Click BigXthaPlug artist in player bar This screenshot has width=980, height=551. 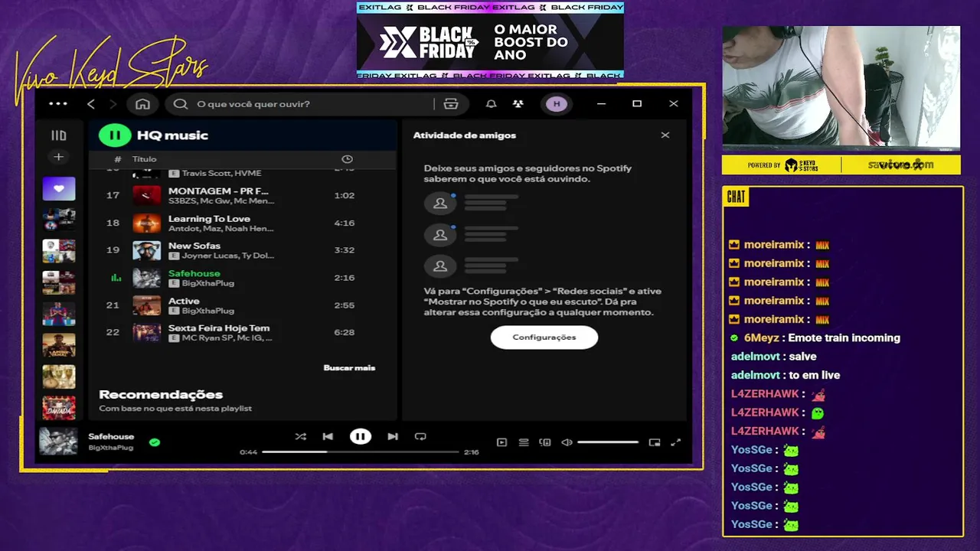111,448
